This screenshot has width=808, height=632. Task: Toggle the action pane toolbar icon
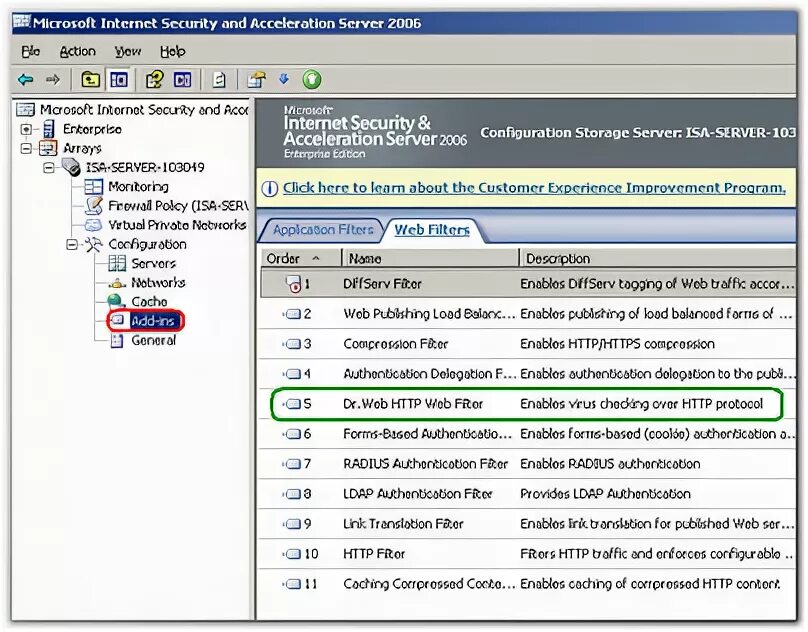coord(182,80)
